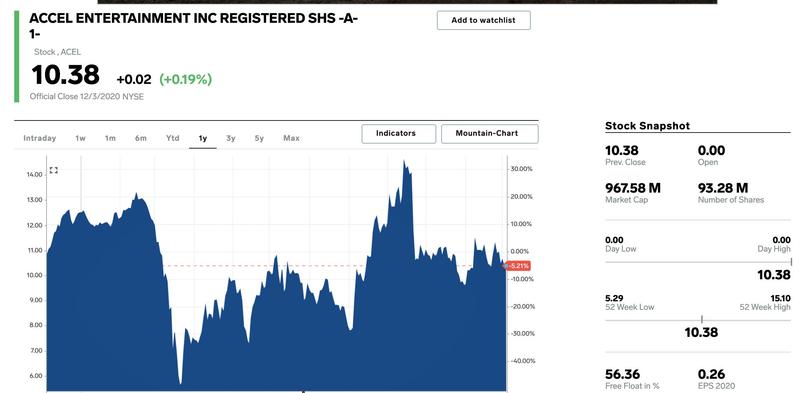This screenshot has height=393, width=800.
Task: Switch to the Ytd range
Action: point(172,138)
